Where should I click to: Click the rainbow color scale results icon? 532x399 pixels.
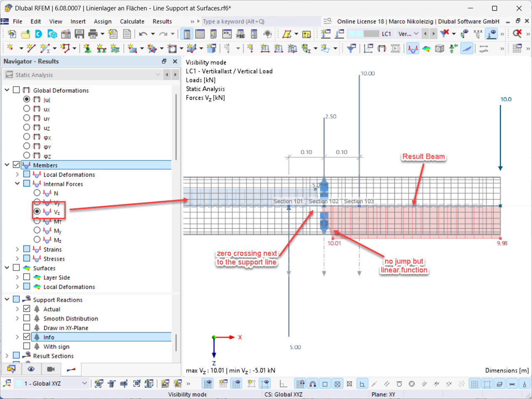point(426,49)
